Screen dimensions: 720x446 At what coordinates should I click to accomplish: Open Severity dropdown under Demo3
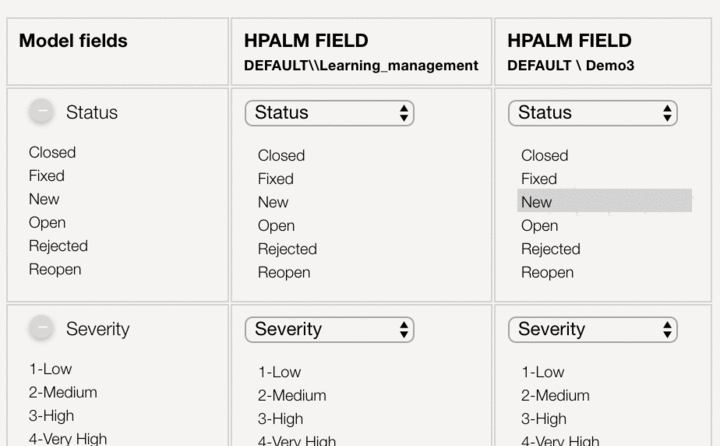592,329
